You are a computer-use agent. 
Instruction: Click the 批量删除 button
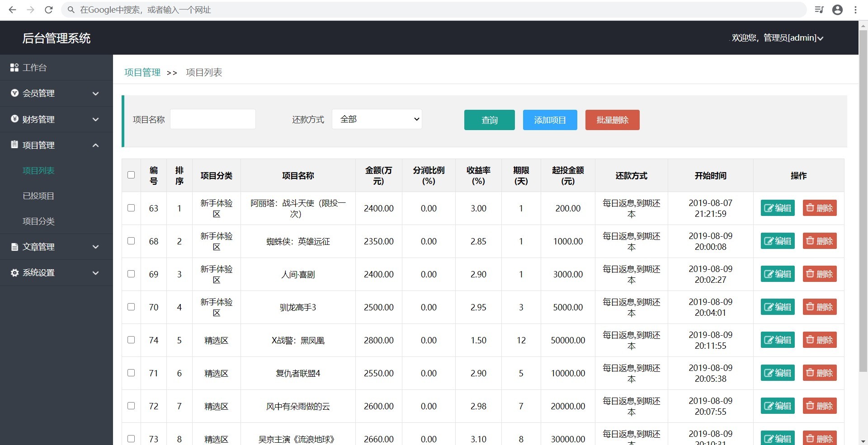[x=612, y=120]
